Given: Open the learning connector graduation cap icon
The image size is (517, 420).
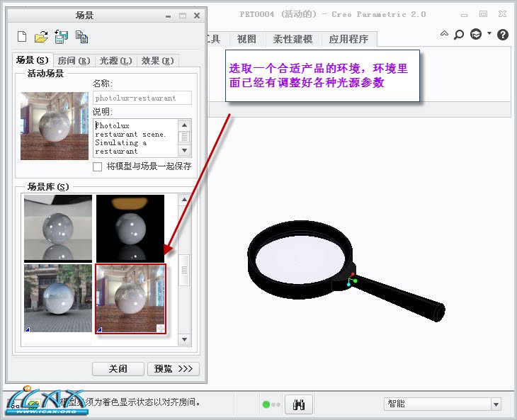Looking at the screenshot, I should point(476,34).
